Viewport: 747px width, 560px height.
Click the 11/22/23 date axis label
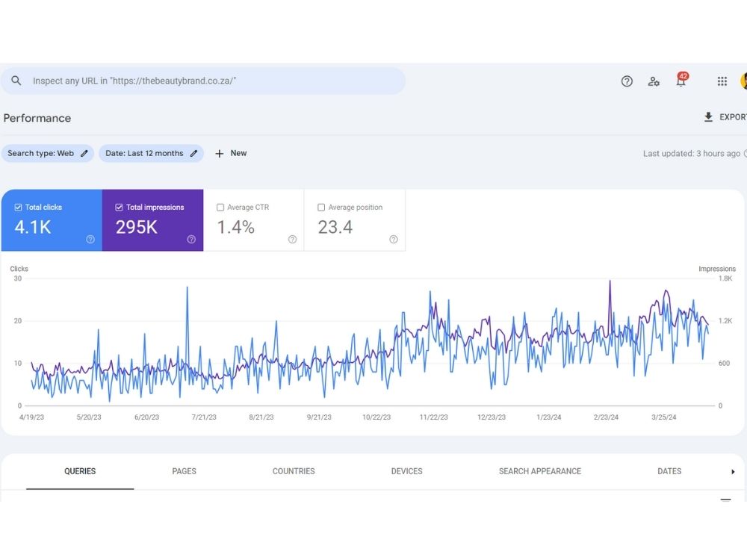[x=433, y=417]
